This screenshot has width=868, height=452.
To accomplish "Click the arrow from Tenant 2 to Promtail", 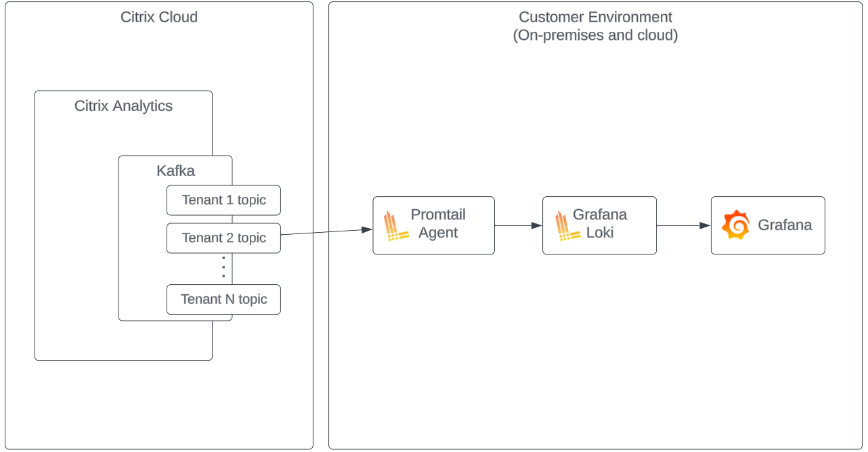I will (326, 232).
